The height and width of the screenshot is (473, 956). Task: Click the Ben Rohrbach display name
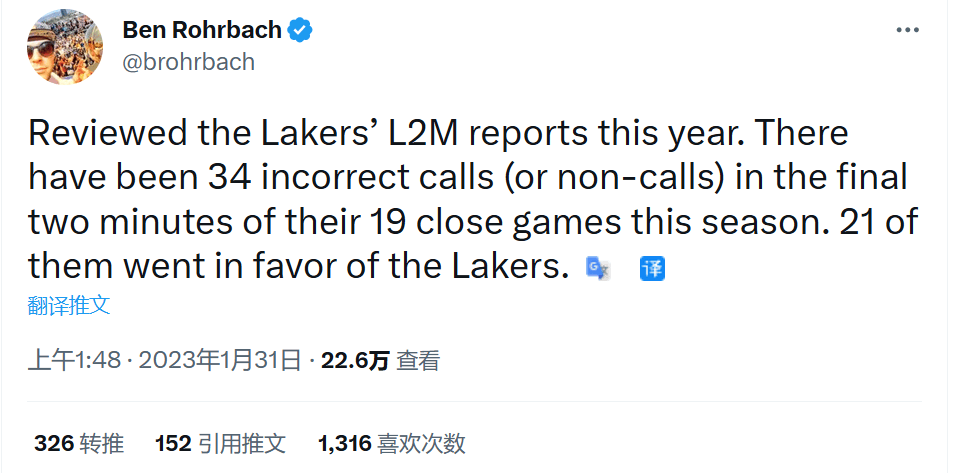pos(202,30)
